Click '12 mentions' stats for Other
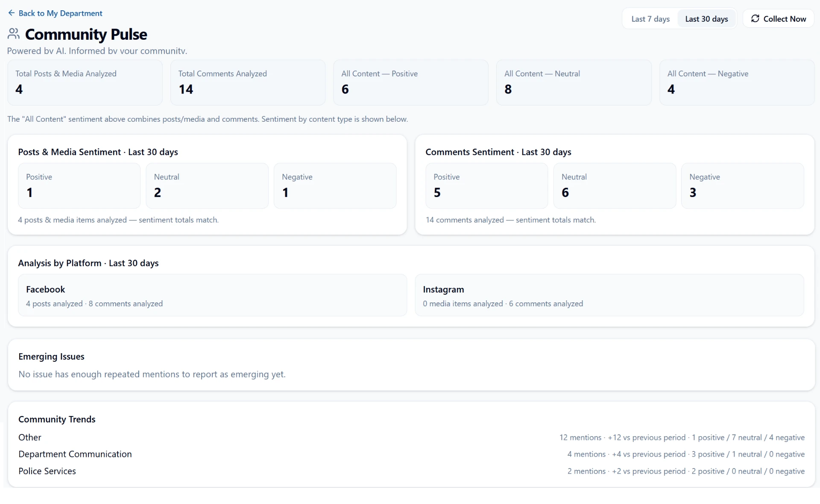Screen dimensions: 820x504 pyautogui.click(x=682, y=437)
